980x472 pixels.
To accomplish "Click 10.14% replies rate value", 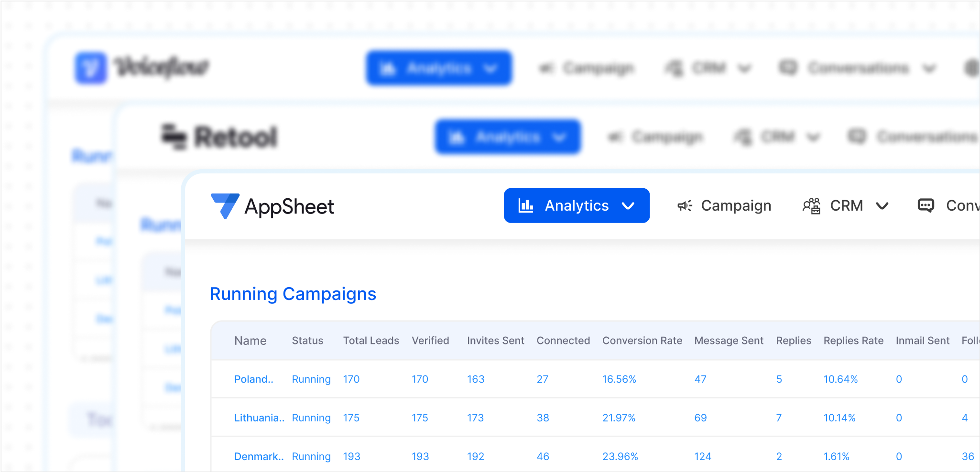I will 839,418.
